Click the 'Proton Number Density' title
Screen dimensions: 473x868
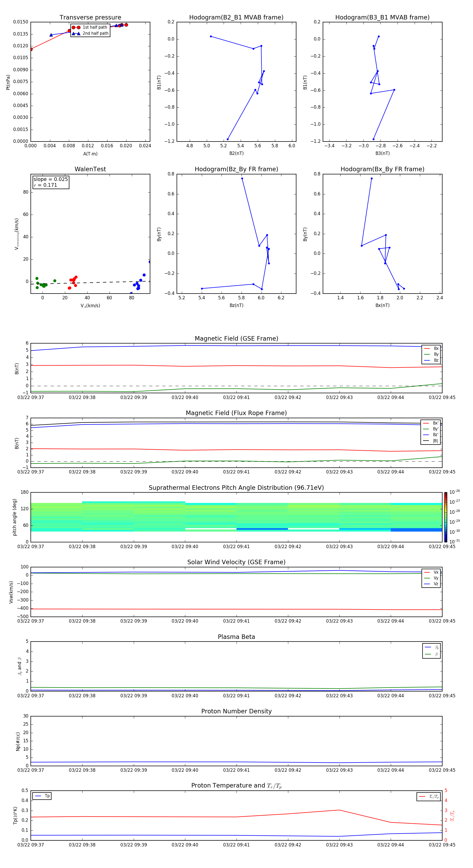coord(236,711)
